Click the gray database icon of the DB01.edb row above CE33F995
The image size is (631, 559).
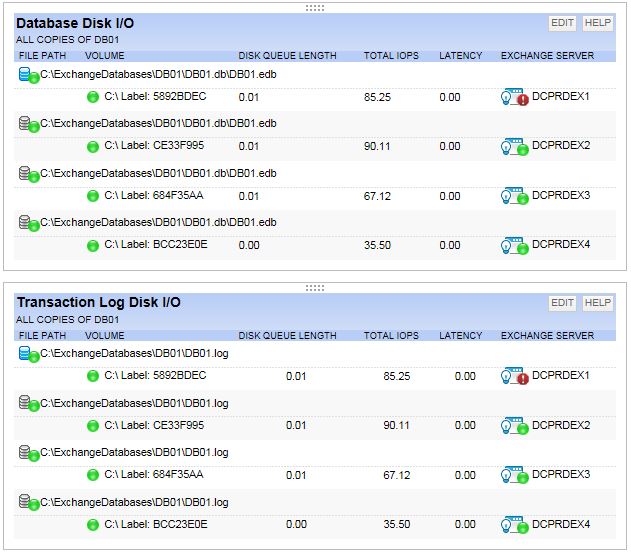[29, 124]
